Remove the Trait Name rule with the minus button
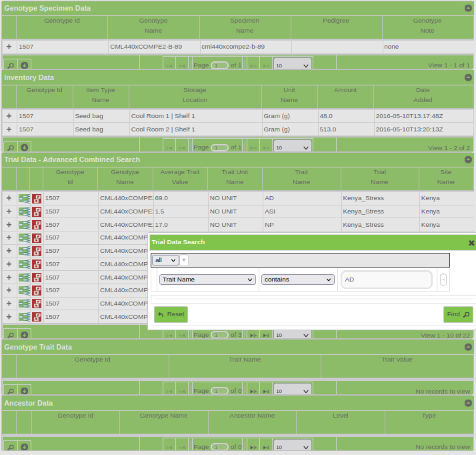Viewport: 476px width, 455px height. tap(443, 280)
